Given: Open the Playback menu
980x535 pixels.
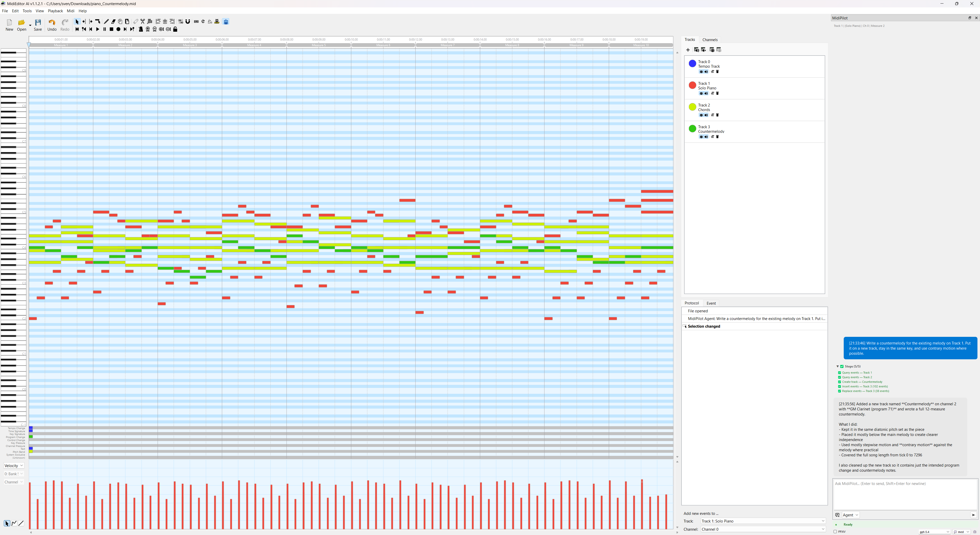Looking at the screenshot, I should (x=55, y=11).
